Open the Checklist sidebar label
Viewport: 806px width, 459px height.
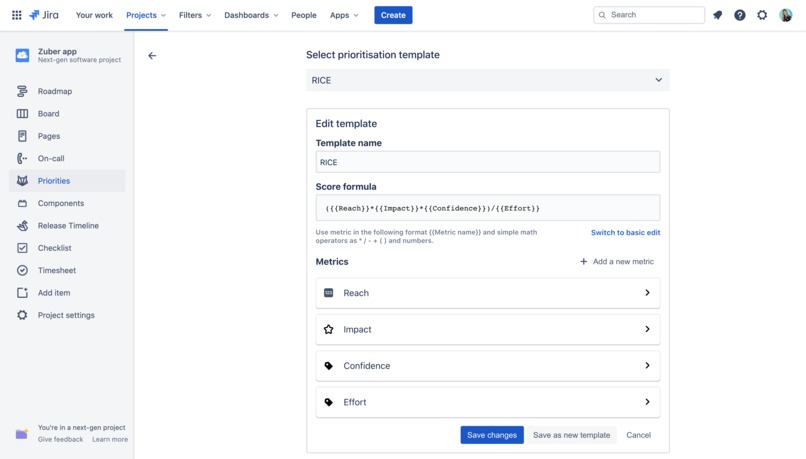54,248
